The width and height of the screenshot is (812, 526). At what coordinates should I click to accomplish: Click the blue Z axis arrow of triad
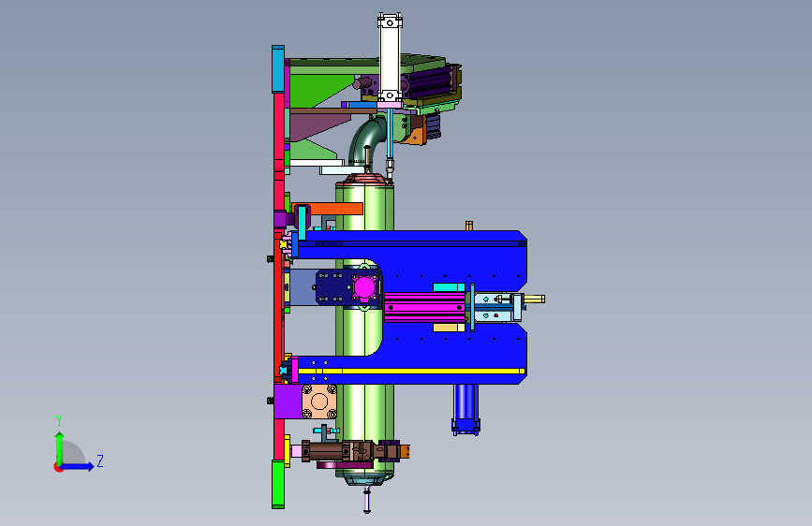click(78, 466)
